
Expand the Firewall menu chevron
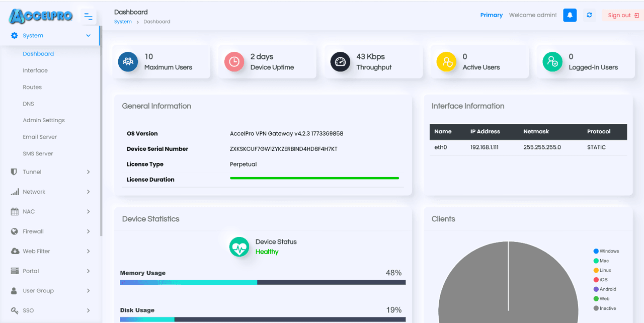coord(89,231)
